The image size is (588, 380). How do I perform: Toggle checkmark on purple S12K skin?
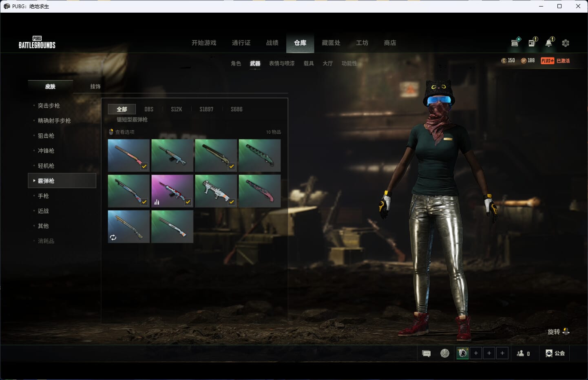(188, 202)
